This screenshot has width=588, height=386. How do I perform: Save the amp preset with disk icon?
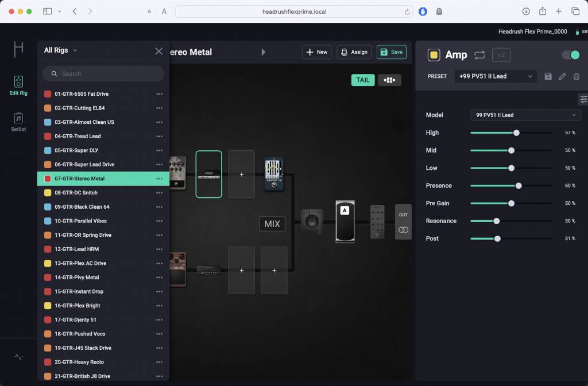(548, 76)
